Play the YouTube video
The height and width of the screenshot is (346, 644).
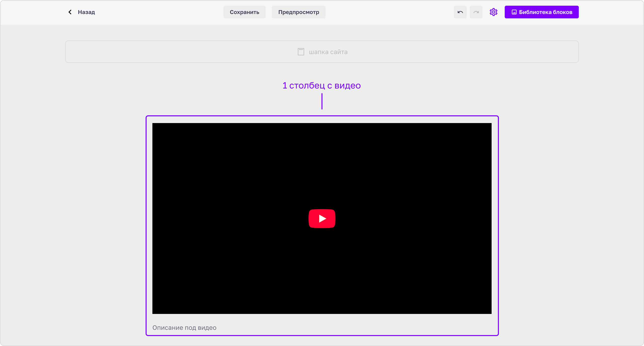click(322, 218)
